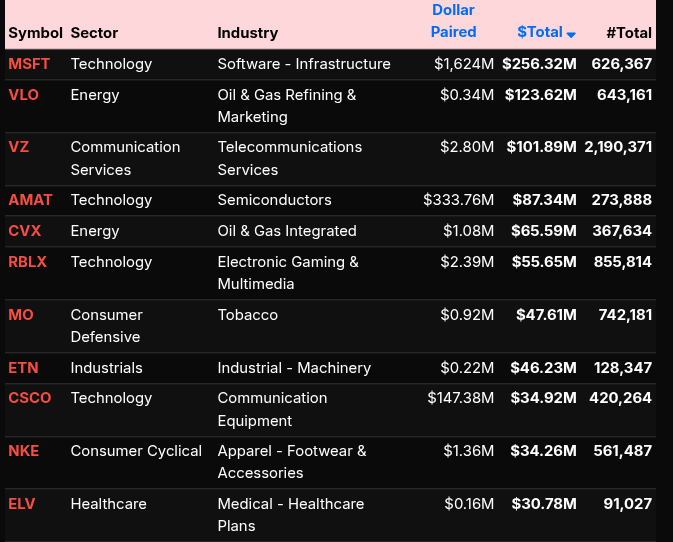Viewport: 673px width, 542px height.
Task: Open the MSFT ticker link
Action: click(x=29, y=64)
